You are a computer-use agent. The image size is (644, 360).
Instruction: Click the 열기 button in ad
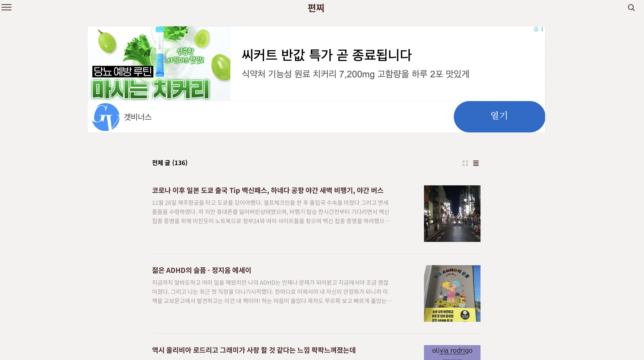(499, 117)
